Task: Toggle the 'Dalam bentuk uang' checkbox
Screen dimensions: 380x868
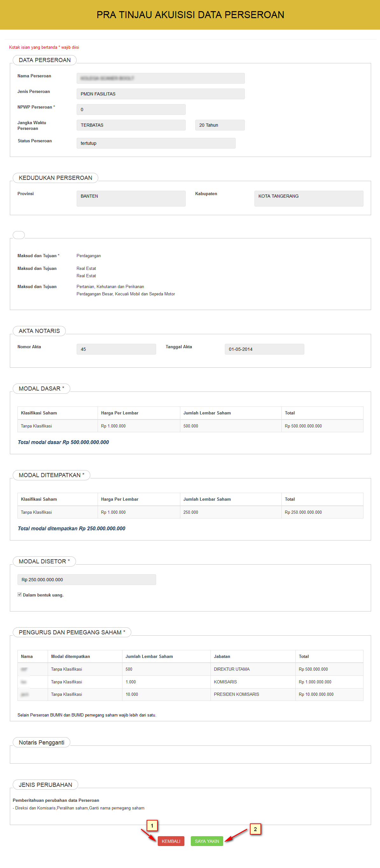Action: click(19, 594)
